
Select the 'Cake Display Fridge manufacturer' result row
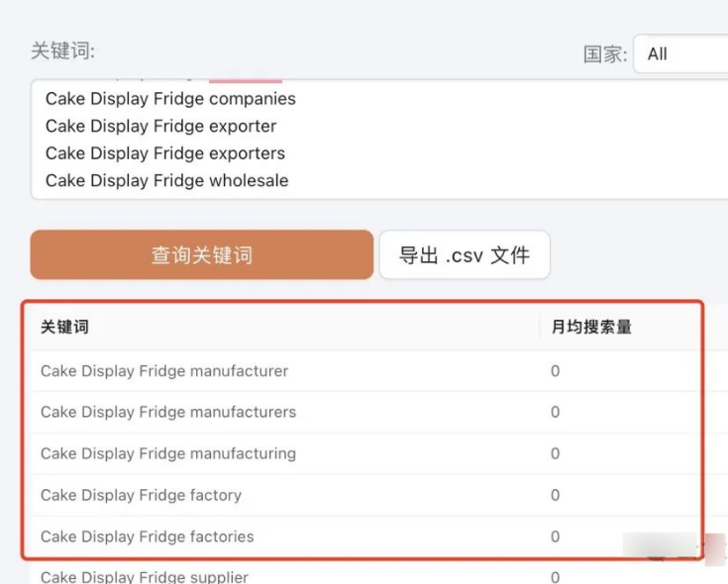[x=164, y=371]
